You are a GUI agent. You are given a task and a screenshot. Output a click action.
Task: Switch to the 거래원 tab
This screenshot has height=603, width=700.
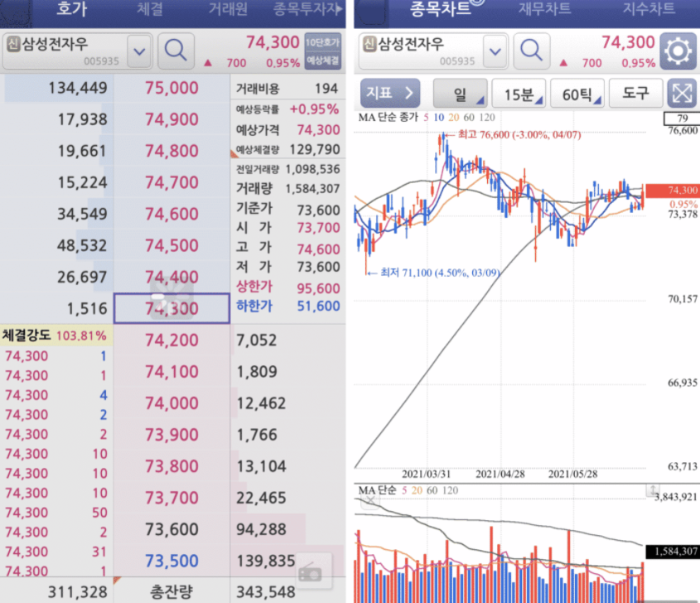[228, 9]
